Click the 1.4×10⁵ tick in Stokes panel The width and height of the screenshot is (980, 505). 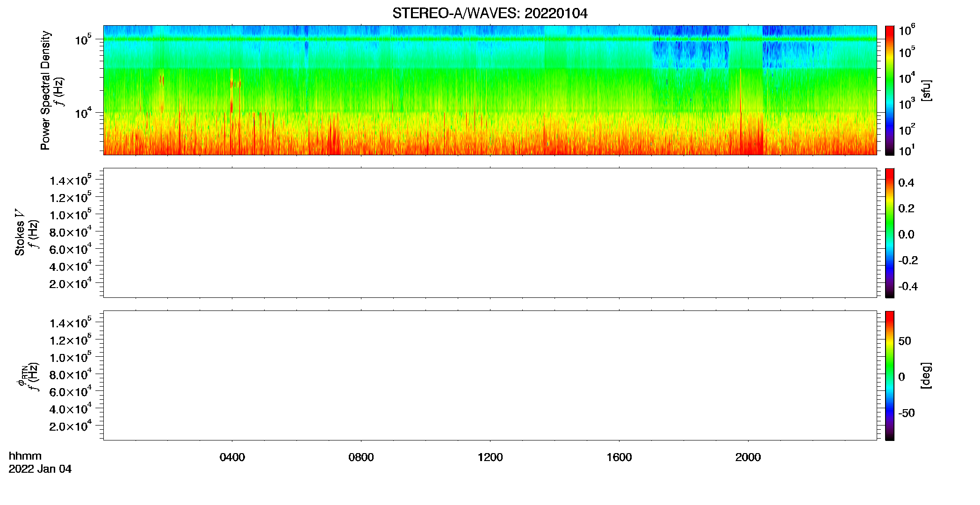tap(70, 180)
